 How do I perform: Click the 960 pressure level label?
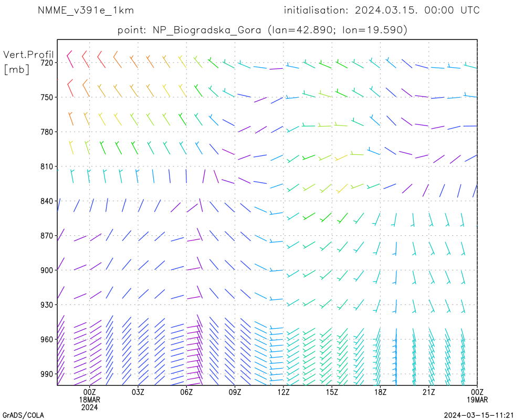click(47, 340)
